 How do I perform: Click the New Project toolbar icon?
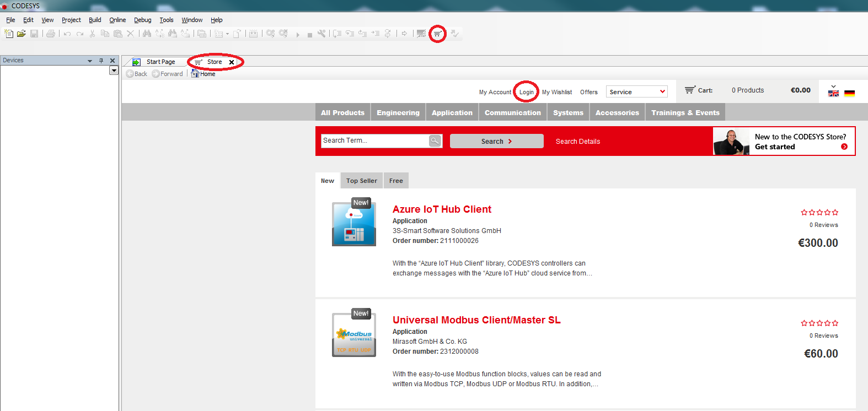point(9,34)
